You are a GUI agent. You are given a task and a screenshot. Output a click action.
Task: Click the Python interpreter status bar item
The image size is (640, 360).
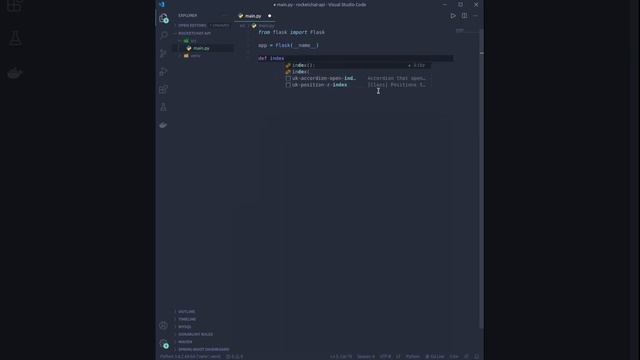point(190,356)
